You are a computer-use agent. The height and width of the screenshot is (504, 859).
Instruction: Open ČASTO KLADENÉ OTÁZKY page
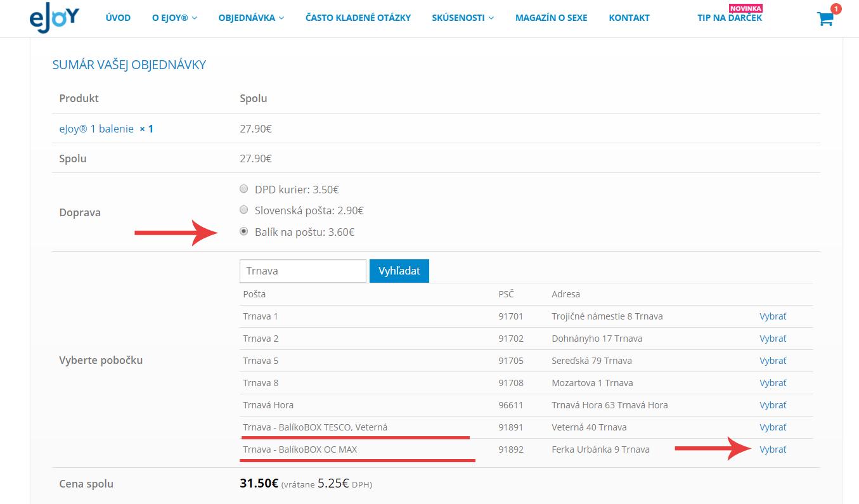tap(358, 18)
